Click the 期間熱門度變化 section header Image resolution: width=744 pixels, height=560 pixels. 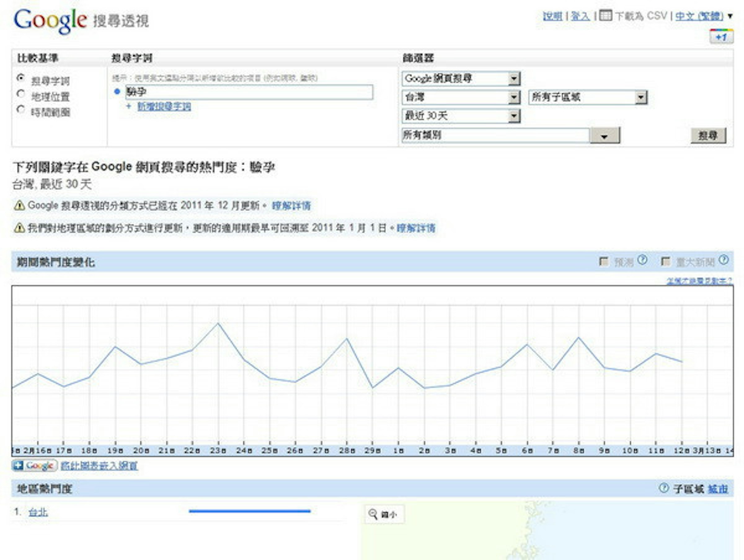pyautogui.click(x=56, y=262)
